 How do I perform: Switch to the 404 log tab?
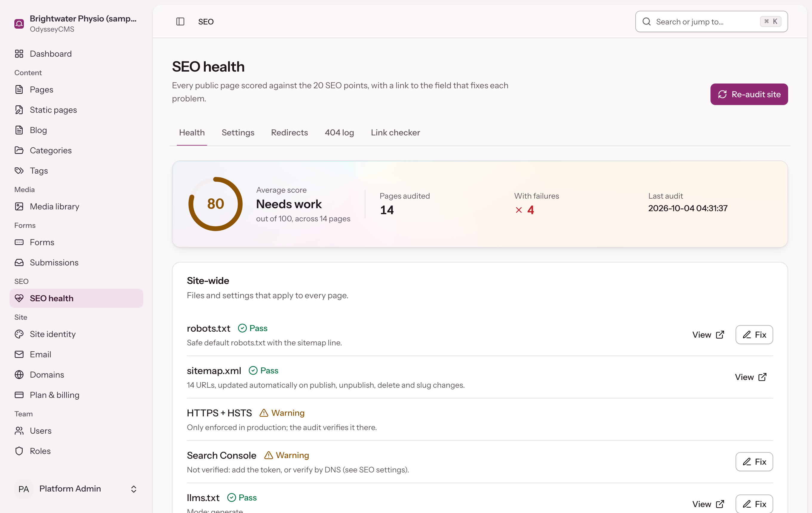pyautogui.click(x=339, y=133)
